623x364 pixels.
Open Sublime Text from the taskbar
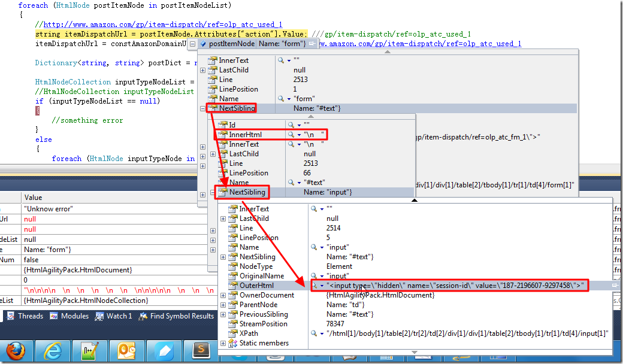tap(202, 351)
